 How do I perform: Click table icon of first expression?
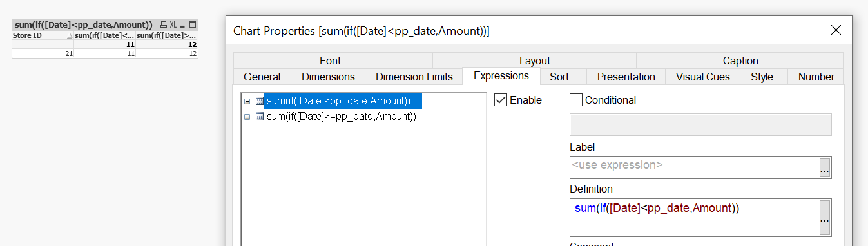pos(259,100)
